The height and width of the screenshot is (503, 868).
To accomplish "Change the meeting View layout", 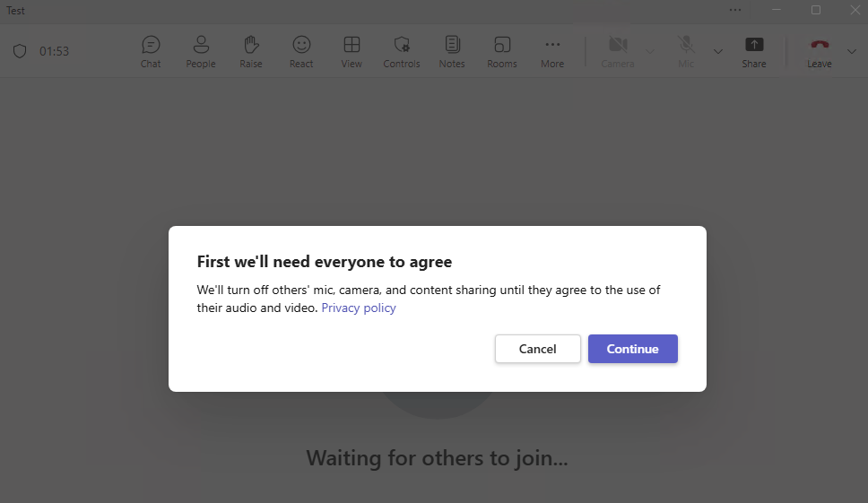I will (352, 51).
